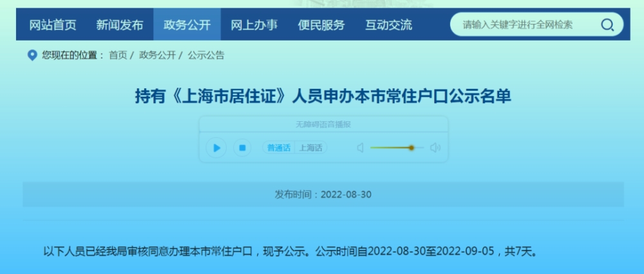Select 普通话 speech language
The height and width of the screenshot is (274, 644).
[x=279, y=148]
